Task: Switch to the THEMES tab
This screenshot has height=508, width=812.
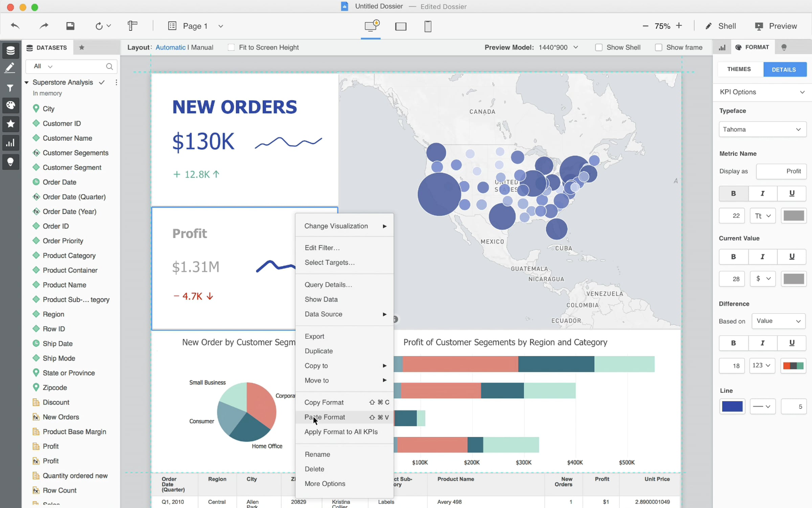Action: point(739,69)
